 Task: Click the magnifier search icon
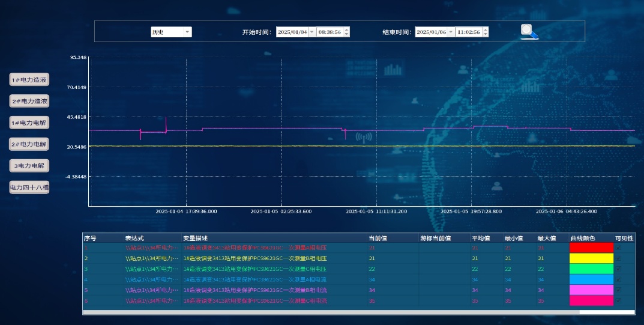click(529, 31)
